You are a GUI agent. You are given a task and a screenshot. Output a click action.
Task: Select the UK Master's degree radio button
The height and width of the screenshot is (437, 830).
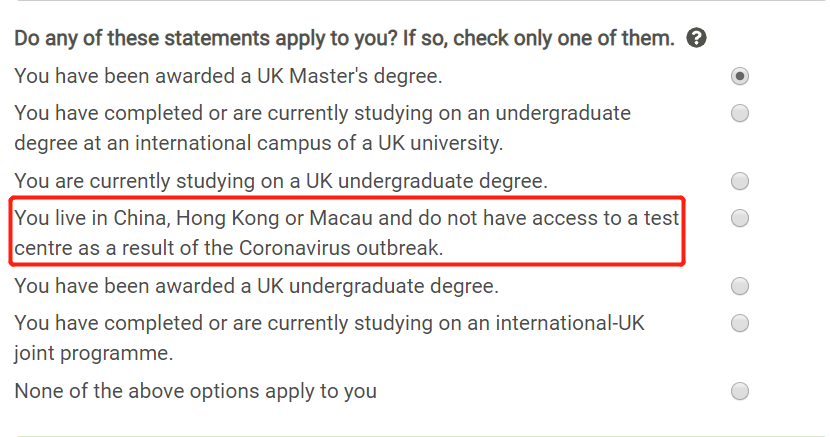[x=740, y=76]
